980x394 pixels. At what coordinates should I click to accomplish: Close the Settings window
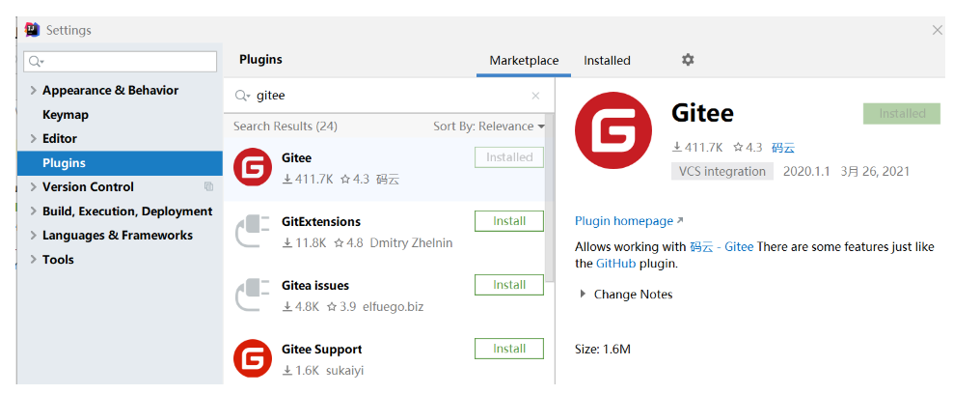[x=937, y=30]
